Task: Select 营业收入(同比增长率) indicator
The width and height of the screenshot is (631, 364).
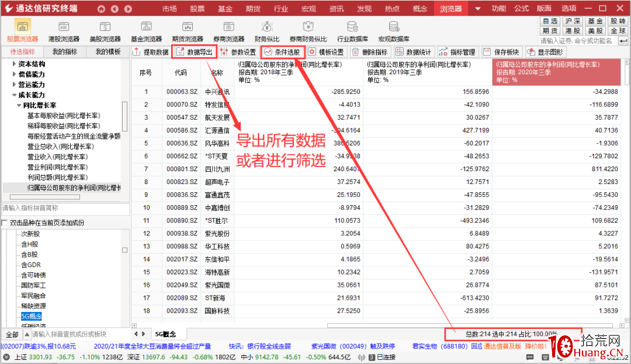Action: [57, 157]
